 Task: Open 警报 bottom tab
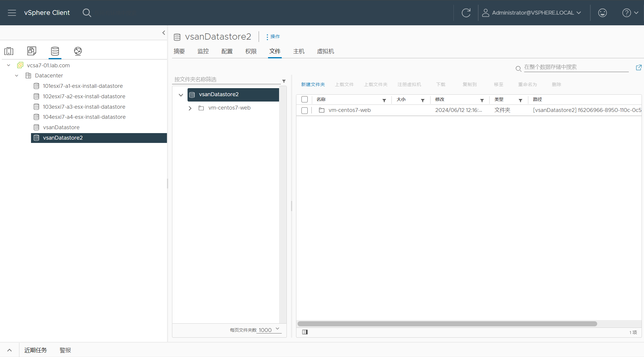click(65, 350)
